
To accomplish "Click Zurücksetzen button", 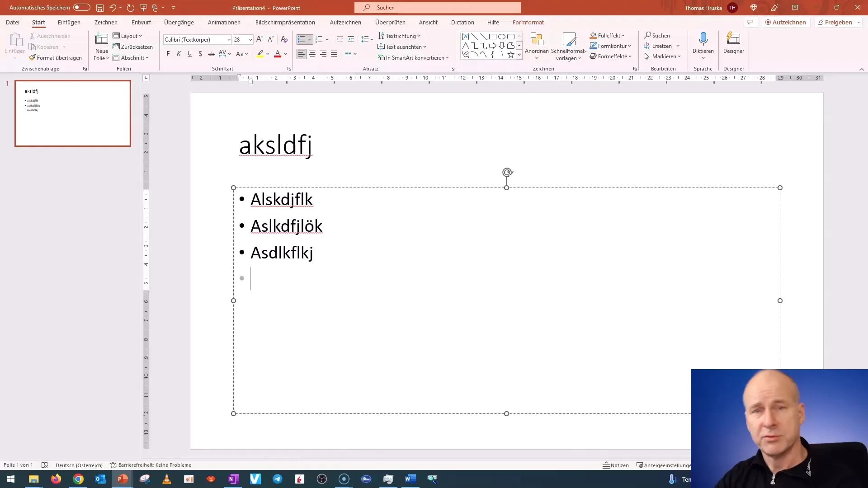I will click(x=132, y=47).
